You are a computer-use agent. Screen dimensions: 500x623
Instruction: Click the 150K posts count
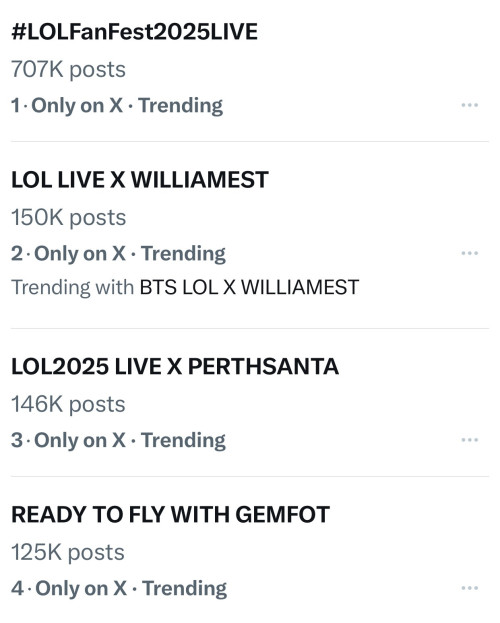(68, 218)
